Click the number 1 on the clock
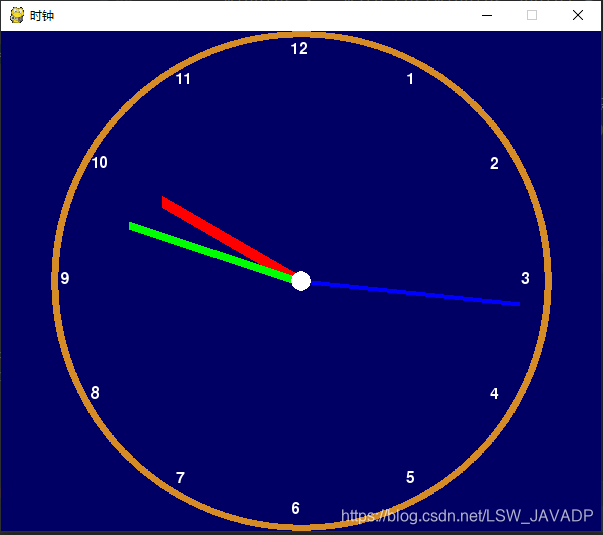603x535 pixels. point(410,79)
